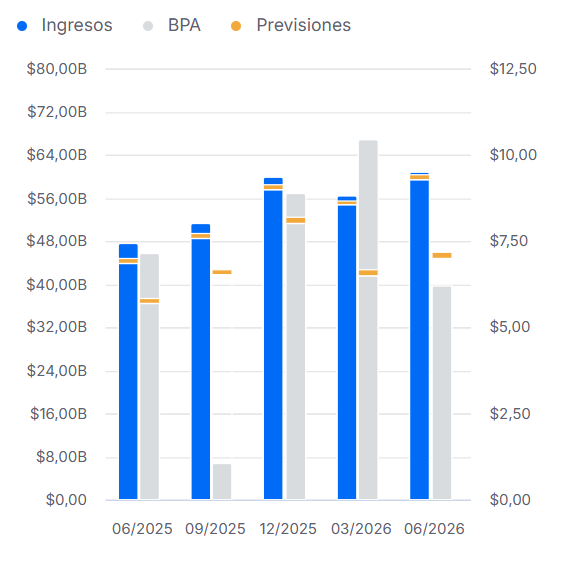
Task: Click the 09/2025 orange BPA forecast marker
Action: pos(222,272)
